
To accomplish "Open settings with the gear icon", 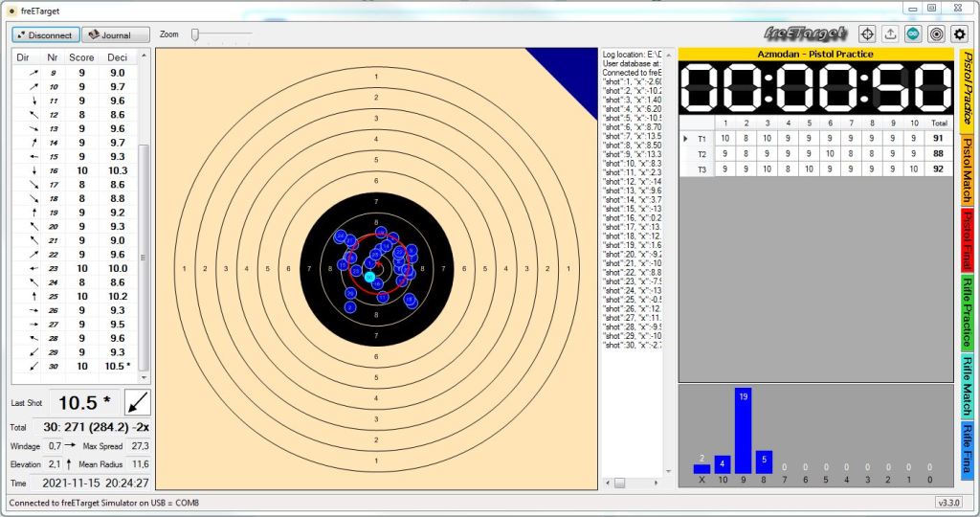I will [959, 34].
